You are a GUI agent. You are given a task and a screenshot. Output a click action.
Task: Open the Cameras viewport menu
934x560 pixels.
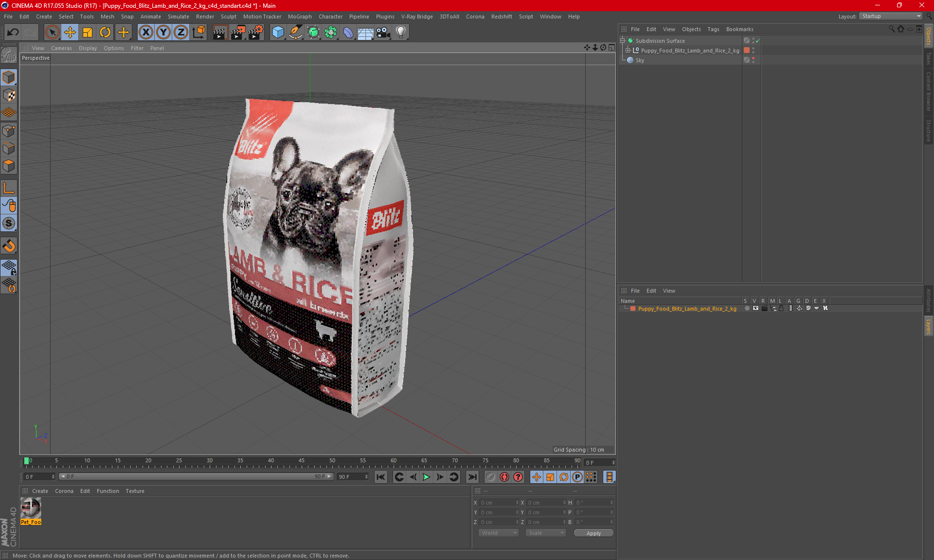click(x=61, y=48)
